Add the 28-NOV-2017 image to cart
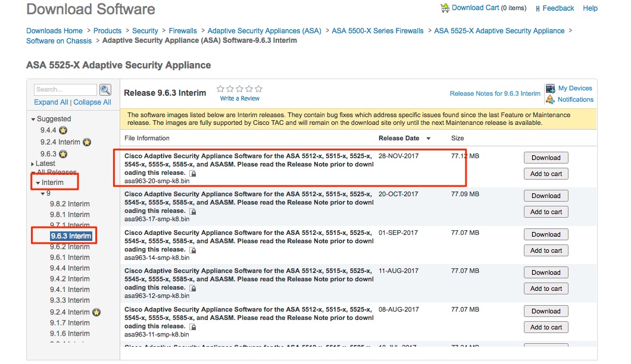The width and height of the screenshot is (631, 364). pyautogui.click(x=545, y=174)
